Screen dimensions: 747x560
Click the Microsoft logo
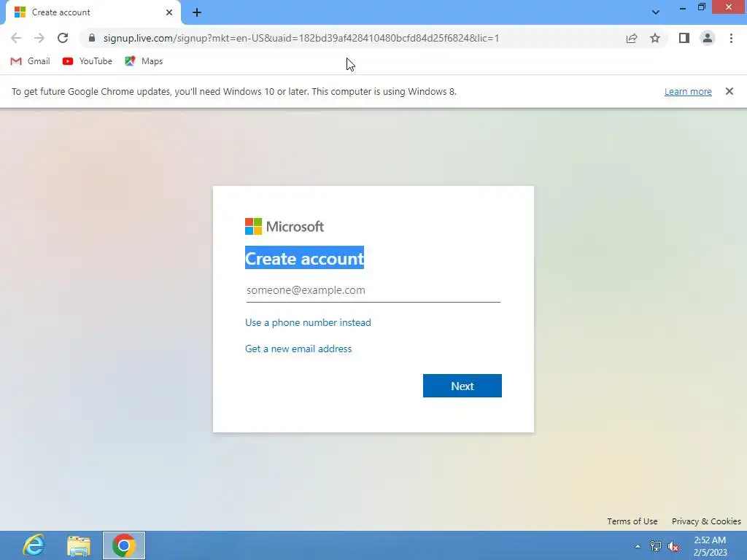point(285,227)
